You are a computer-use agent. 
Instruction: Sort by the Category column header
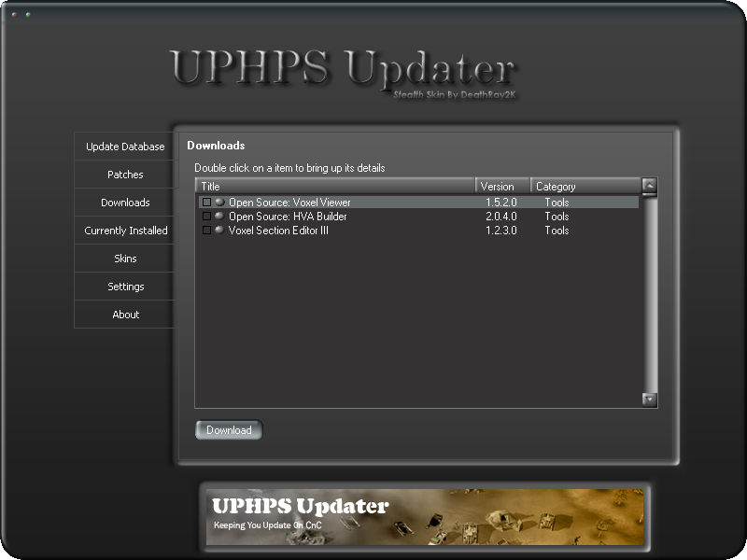point(586,186)
